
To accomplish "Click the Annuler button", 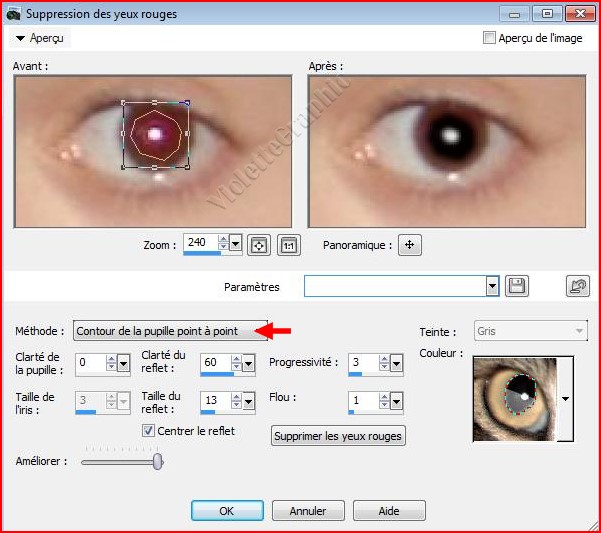I will coord(308,511).
